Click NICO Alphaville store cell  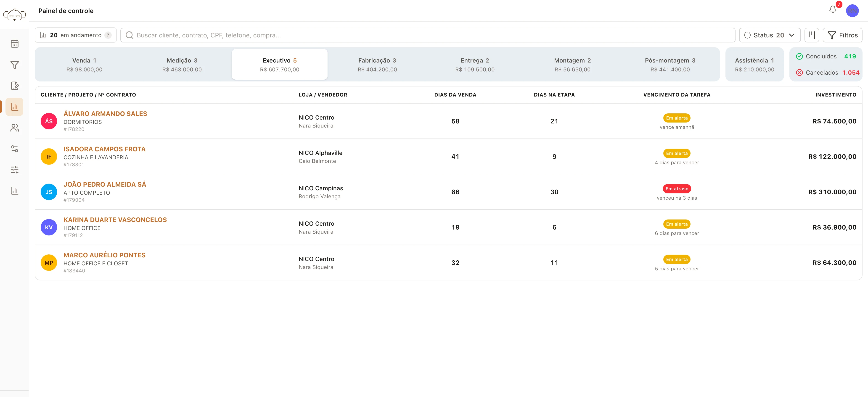[x=320, y=153]
